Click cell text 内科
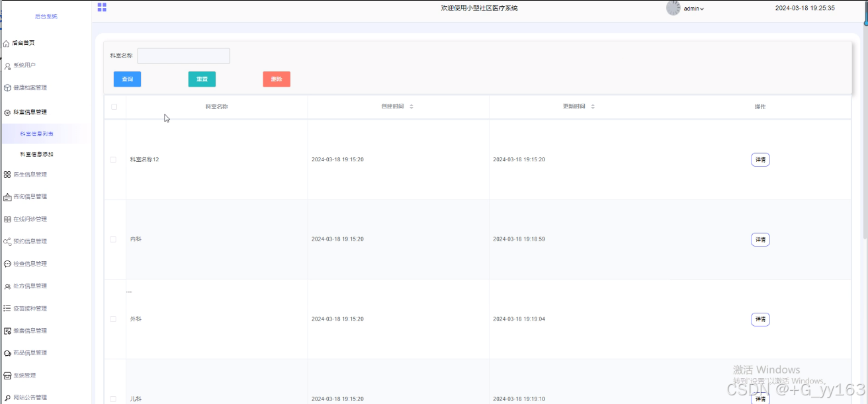Viewport: 868px width, 404px height. tap(136, 239)
